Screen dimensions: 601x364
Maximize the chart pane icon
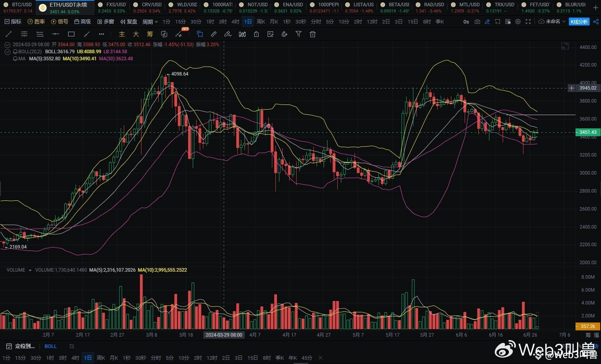[565, 46]
